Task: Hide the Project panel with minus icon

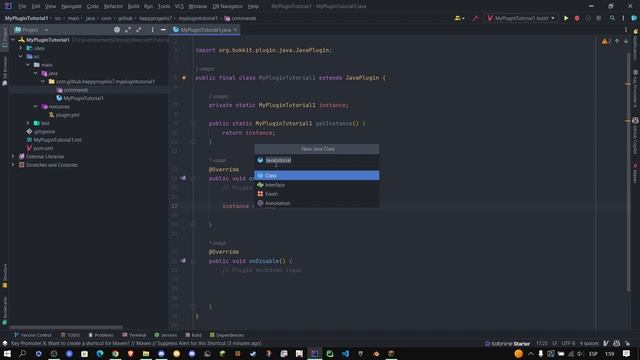Action: 163,30
